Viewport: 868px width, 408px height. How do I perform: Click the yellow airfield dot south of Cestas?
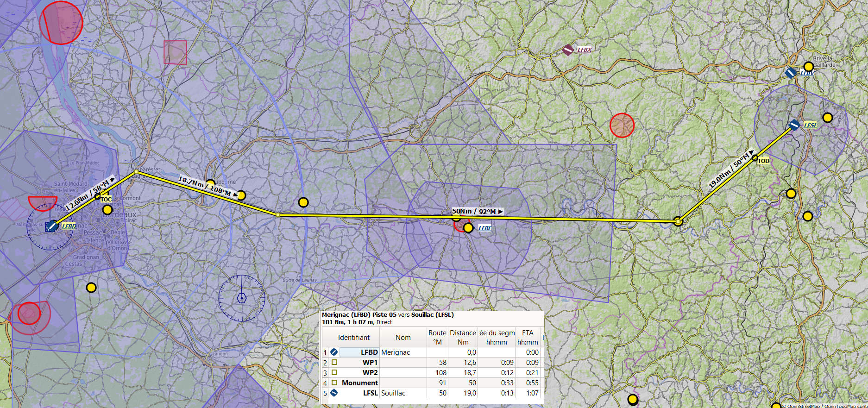pyautogui.click(x=91, y=288)
